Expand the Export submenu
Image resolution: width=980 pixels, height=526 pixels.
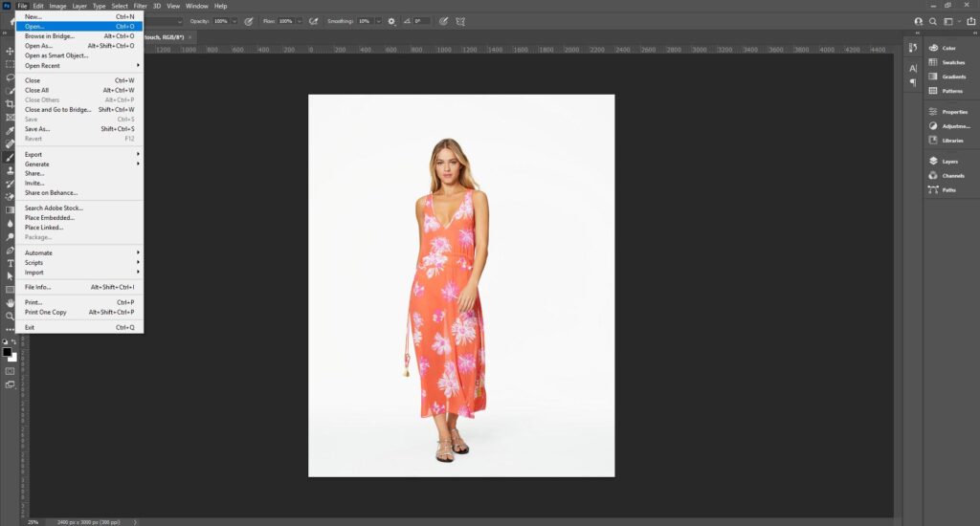[x=79, y=154]
